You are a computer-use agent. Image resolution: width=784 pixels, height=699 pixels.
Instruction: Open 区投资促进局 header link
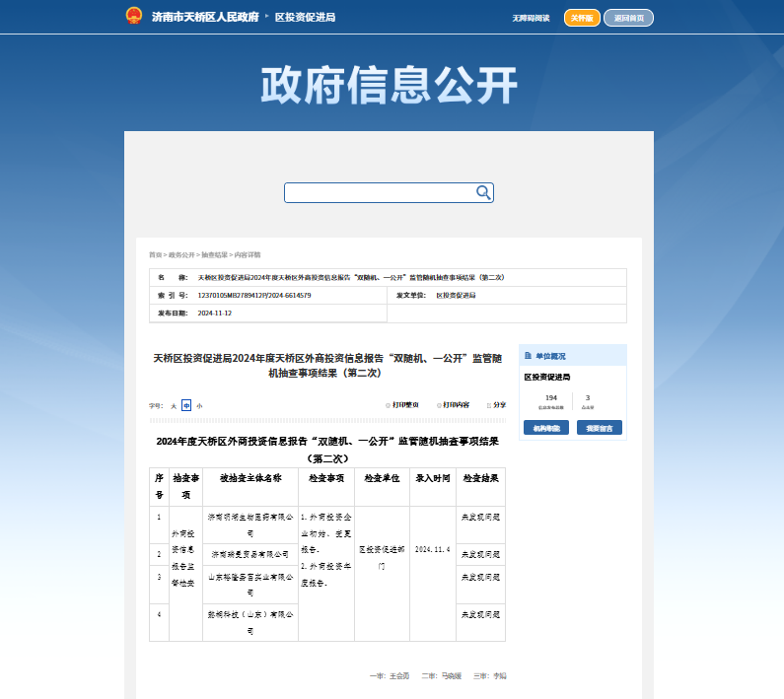tap(305, 17)
